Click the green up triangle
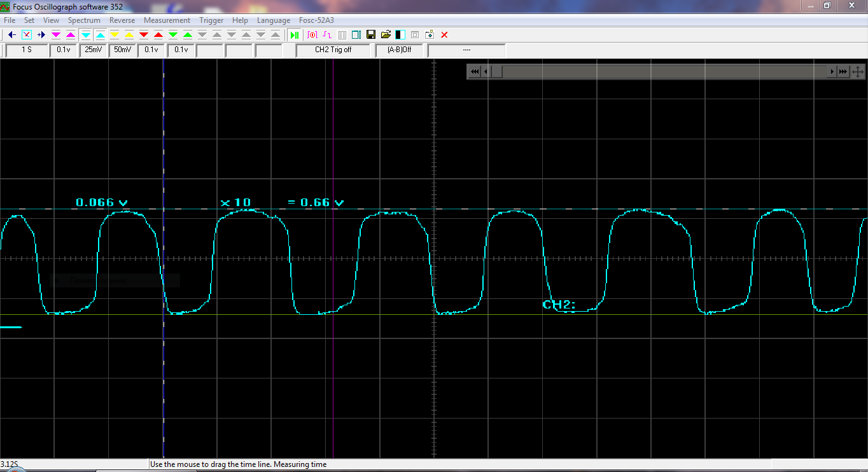 point(188,35)
